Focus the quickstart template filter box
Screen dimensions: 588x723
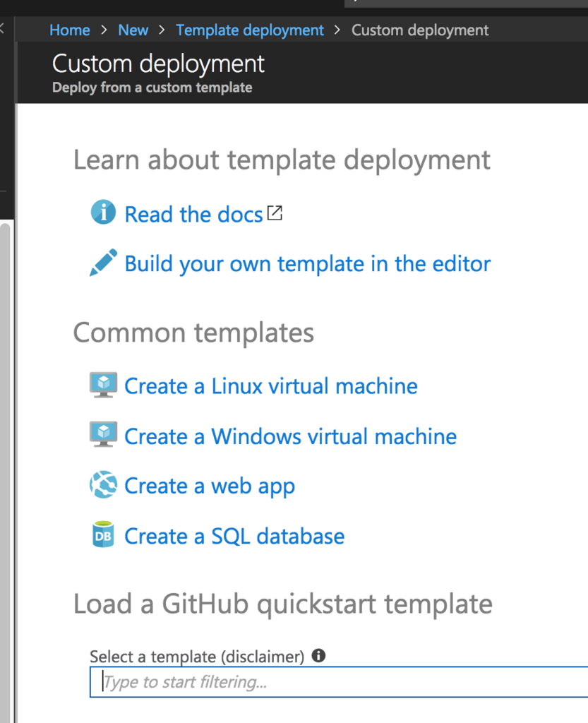pos(339,682)
